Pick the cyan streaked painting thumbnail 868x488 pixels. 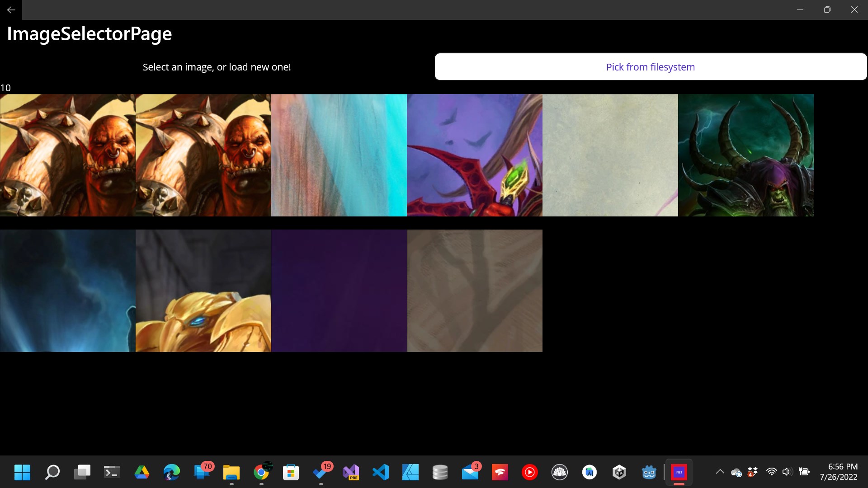tap(339, 155)
